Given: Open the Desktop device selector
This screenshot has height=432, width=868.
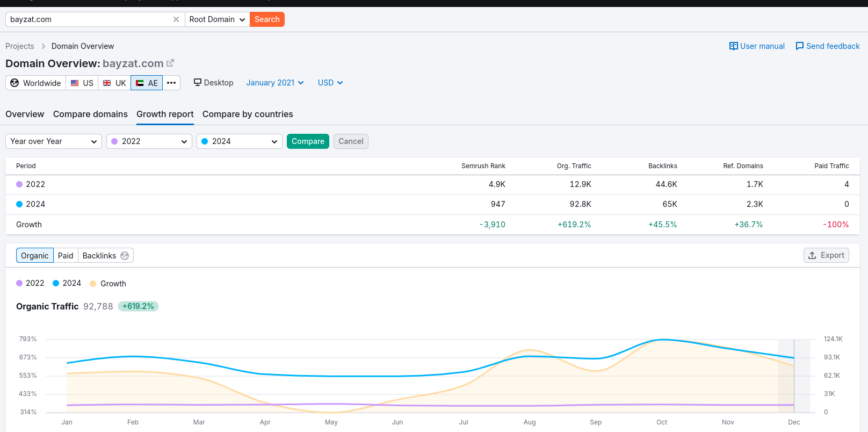Looking at the screenshot, I should point(214,83).
